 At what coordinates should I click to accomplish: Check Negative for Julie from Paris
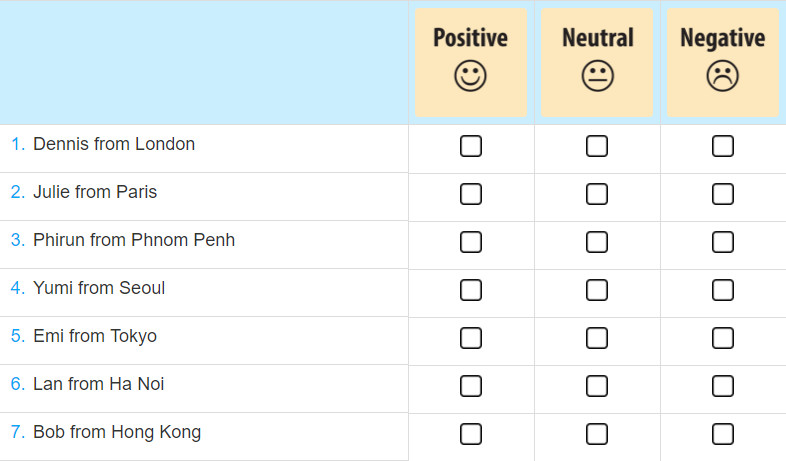(x=722, y=194)
